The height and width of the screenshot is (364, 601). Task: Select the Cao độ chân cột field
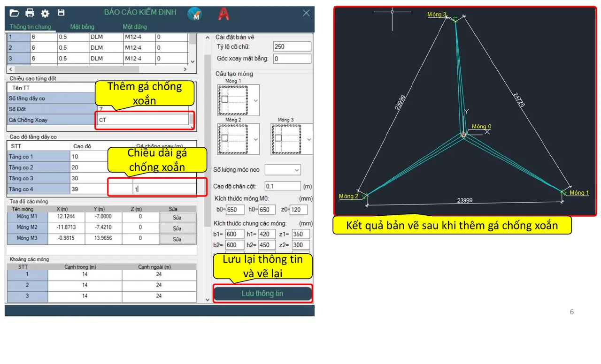283,186
